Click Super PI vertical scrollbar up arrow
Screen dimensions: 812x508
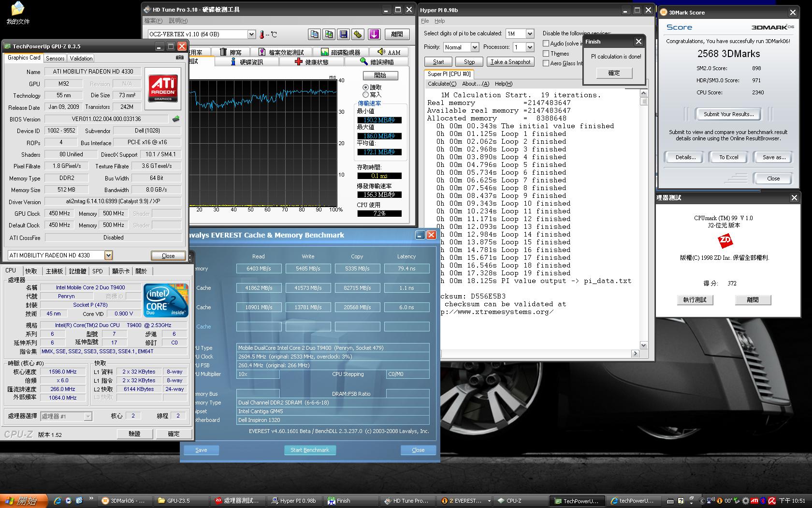pos(643,93)
